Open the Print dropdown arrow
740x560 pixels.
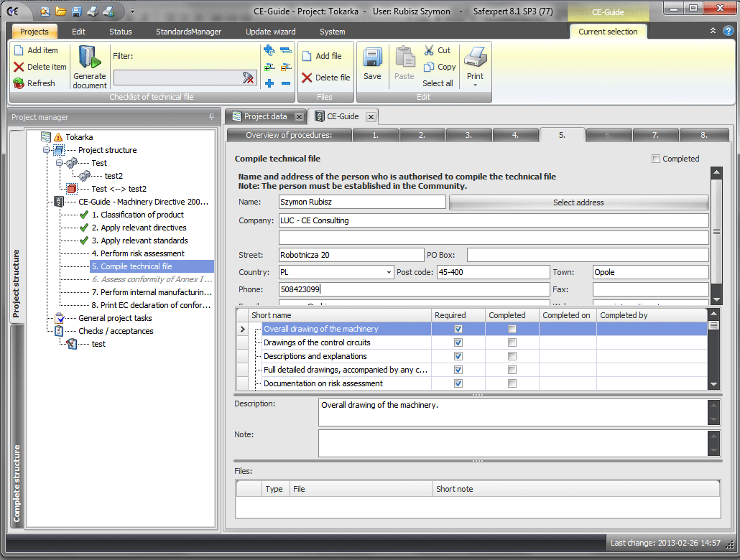tap(475, 85)
